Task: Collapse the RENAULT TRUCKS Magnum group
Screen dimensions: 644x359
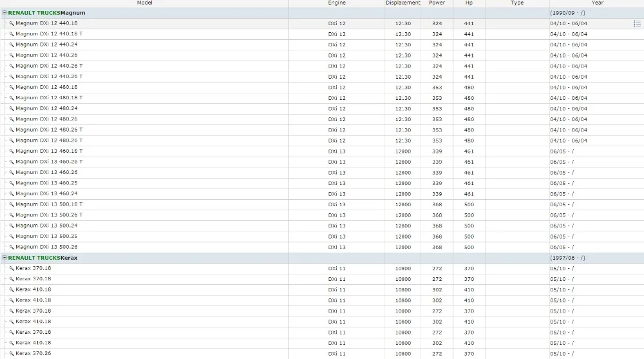Action: tap(5, 13)
